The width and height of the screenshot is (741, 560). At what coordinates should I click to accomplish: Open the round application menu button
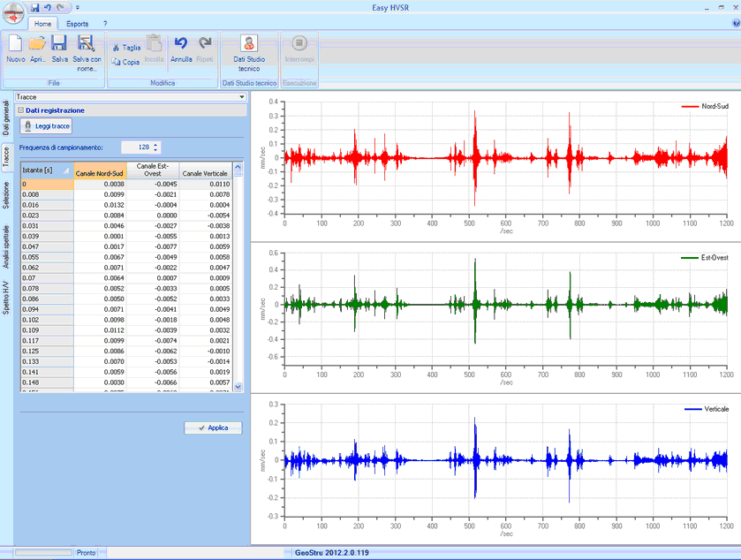click(x=13, y=12)
